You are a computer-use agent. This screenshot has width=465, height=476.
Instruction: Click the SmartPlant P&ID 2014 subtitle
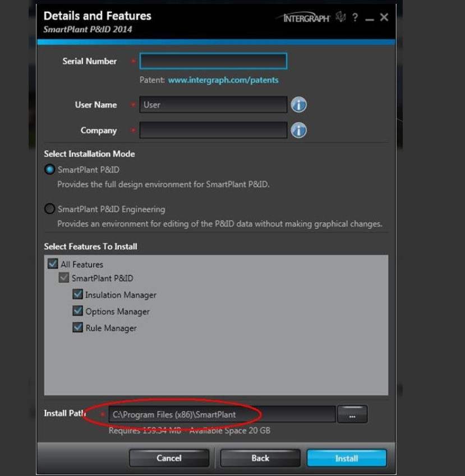[88, 30]
